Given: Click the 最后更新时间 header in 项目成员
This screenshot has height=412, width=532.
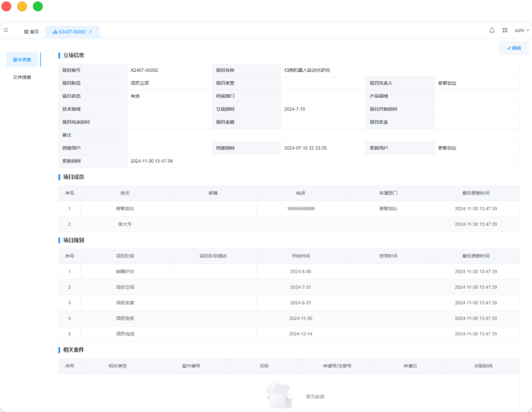Looking at the screenshot, I should [476, 193].
